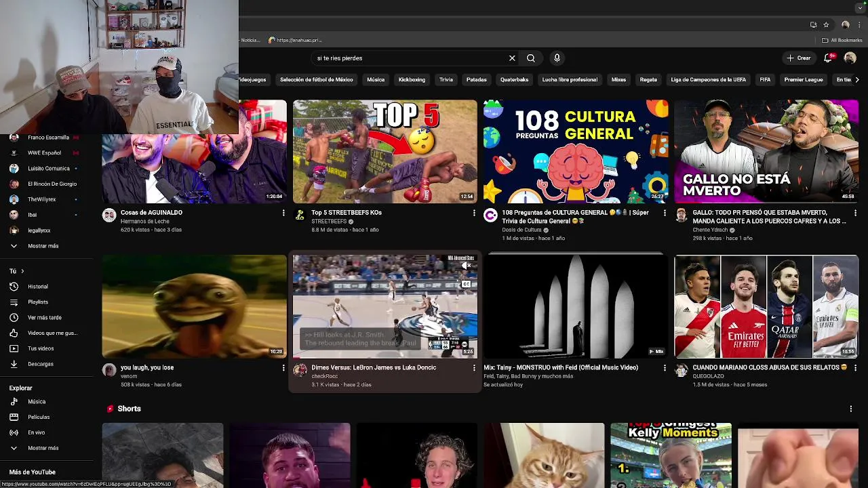Open the 108 Cultura General thumbnail
This screenshot has width=868, height=488.
tap(576, 152)
